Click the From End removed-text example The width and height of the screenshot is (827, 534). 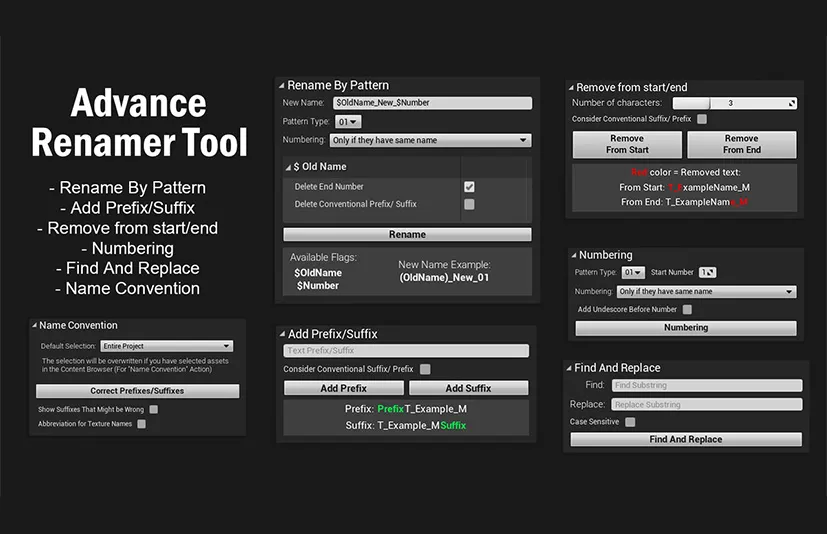click(685, 202)
